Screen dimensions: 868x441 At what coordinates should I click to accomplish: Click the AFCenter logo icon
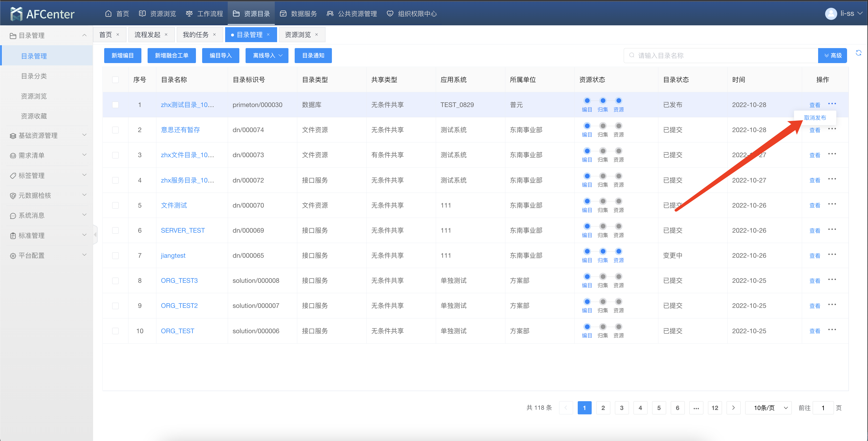pos(16,14)
